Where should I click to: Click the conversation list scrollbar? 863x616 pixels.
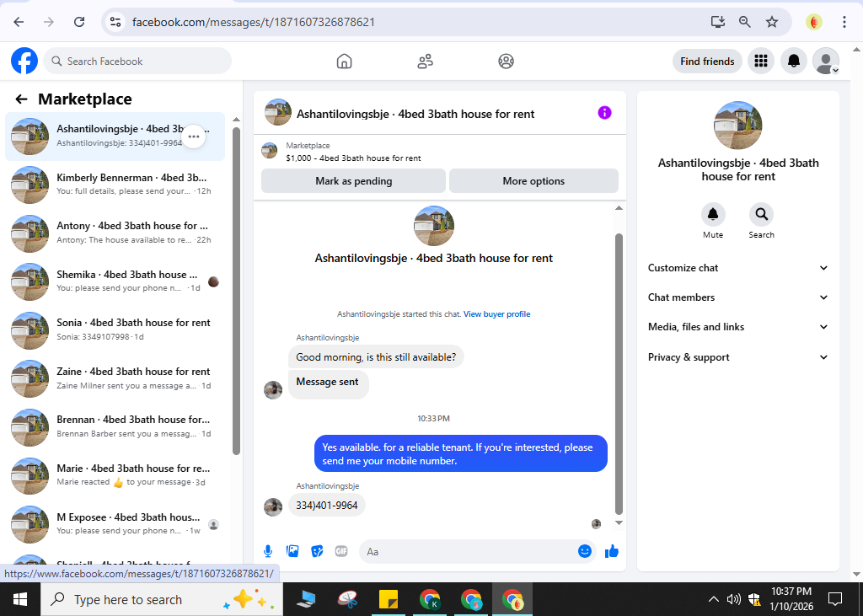(236, 291)
